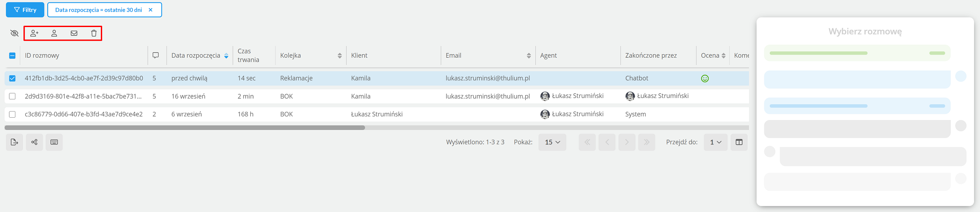Click Wyświetlono: 1-3 z 3 counter
Image resolution: width=980 pixels, height=212 pixels.
[475, 142]
